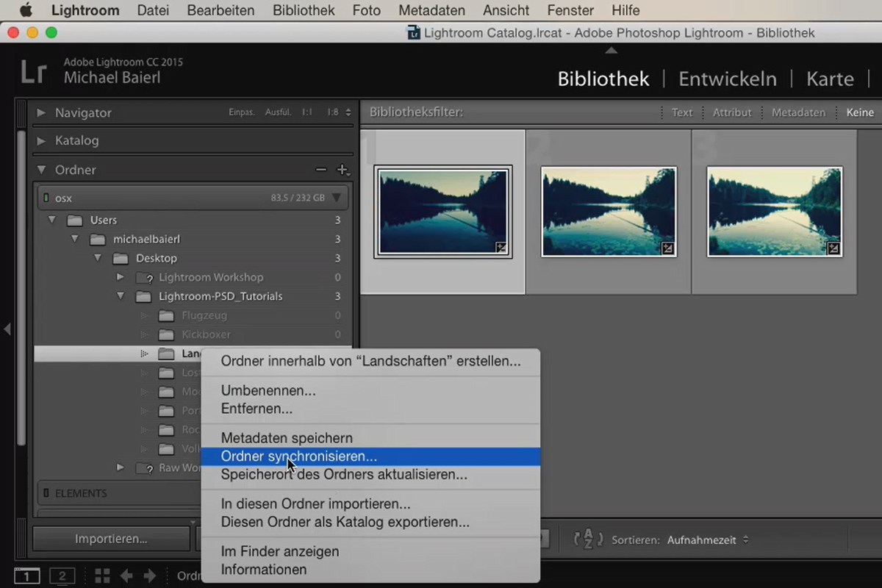Viewport: 882px width, 588px height.
Task: Select Metadaten speichern menu entry
Action: 370,438
